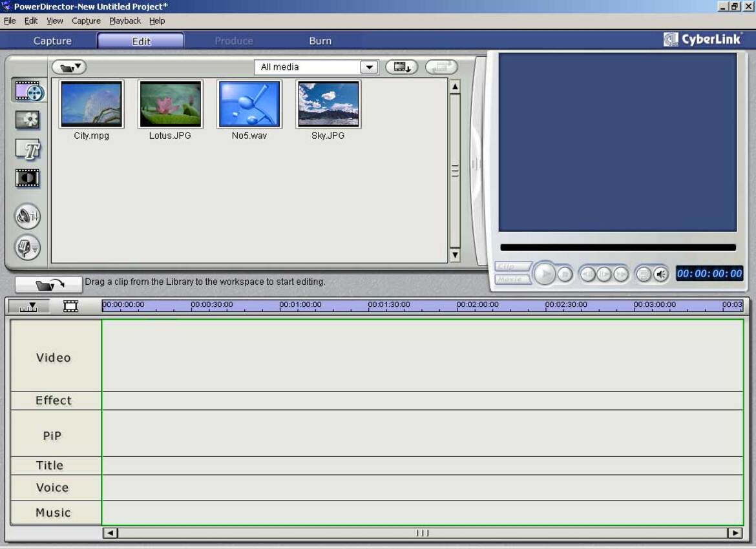The image size is (756, 549).
Task: Click the preview Stop button
Action: (565, 274)
